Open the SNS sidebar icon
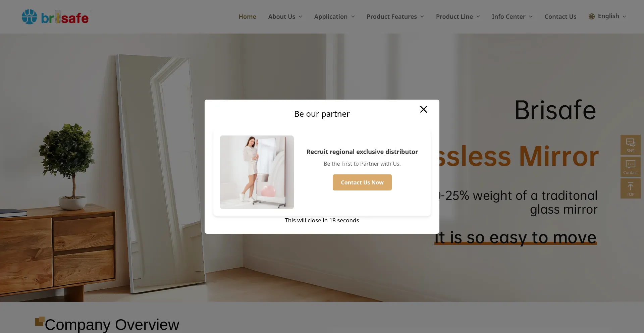This screenshot has height=333, width=644. [x=631, y=145]
